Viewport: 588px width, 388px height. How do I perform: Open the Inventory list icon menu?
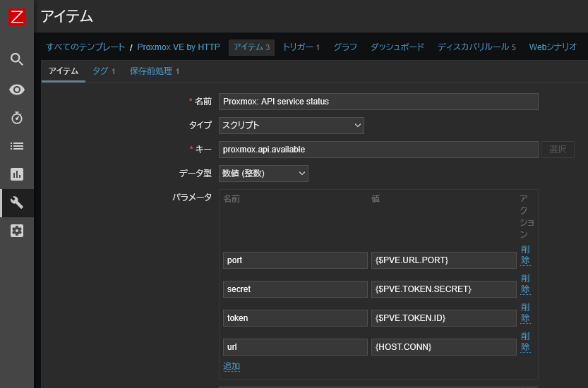click(x=17, y=146)
